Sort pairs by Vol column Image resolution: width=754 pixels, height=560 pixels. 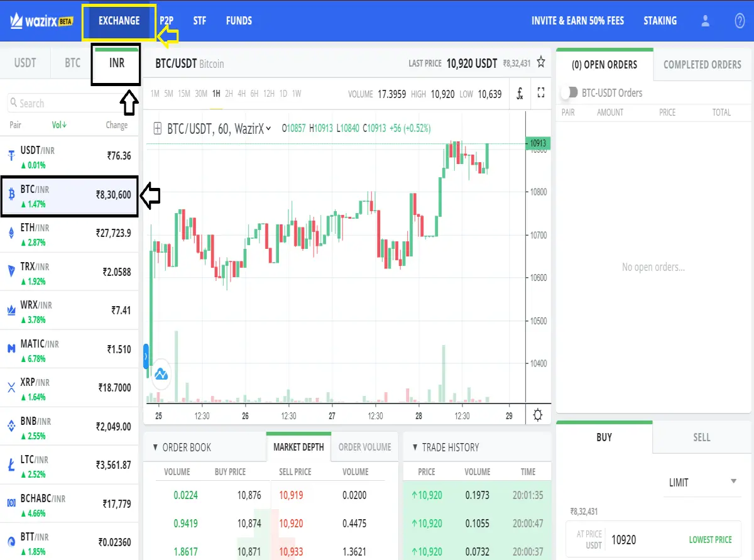59,125
